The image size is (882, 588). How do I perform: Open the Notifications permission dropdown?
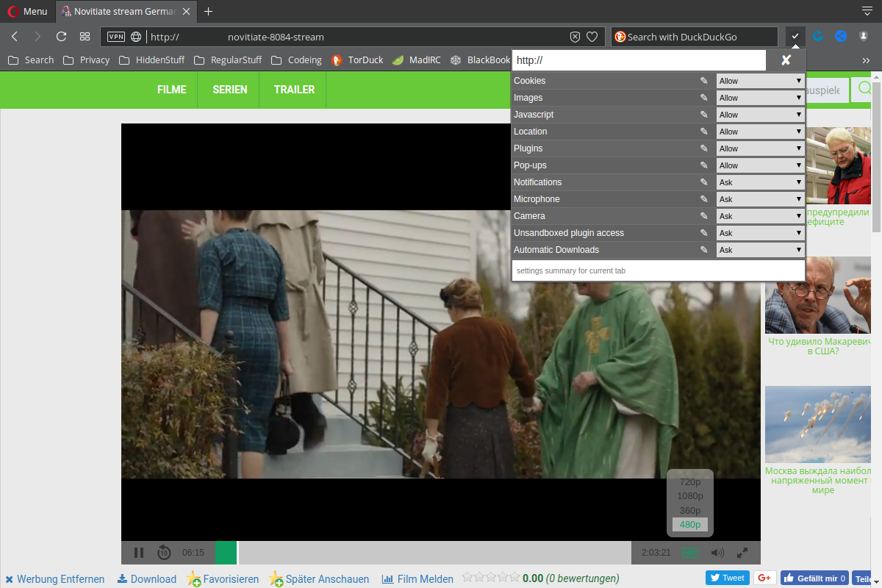coord(761,182)
